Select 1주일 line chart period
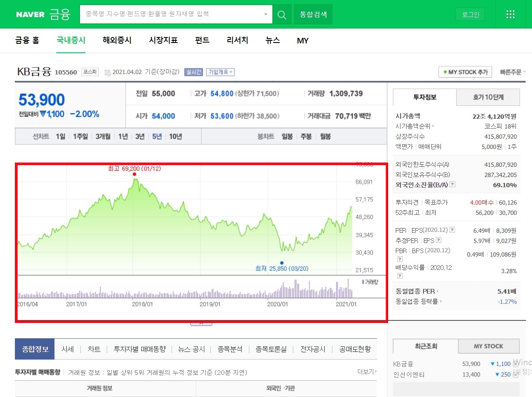532x397 pixels. point(80,137)
